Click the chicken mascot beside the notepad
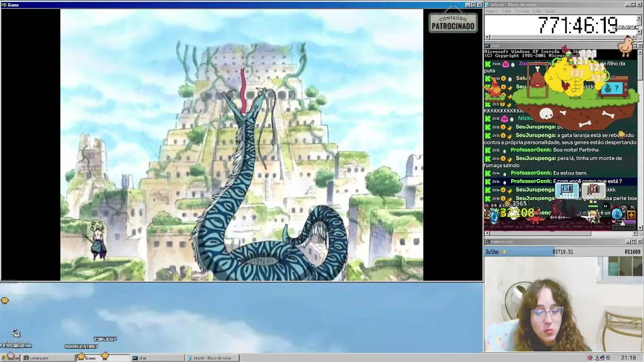The height and width of the screenshot is (362, 644). 626,45
